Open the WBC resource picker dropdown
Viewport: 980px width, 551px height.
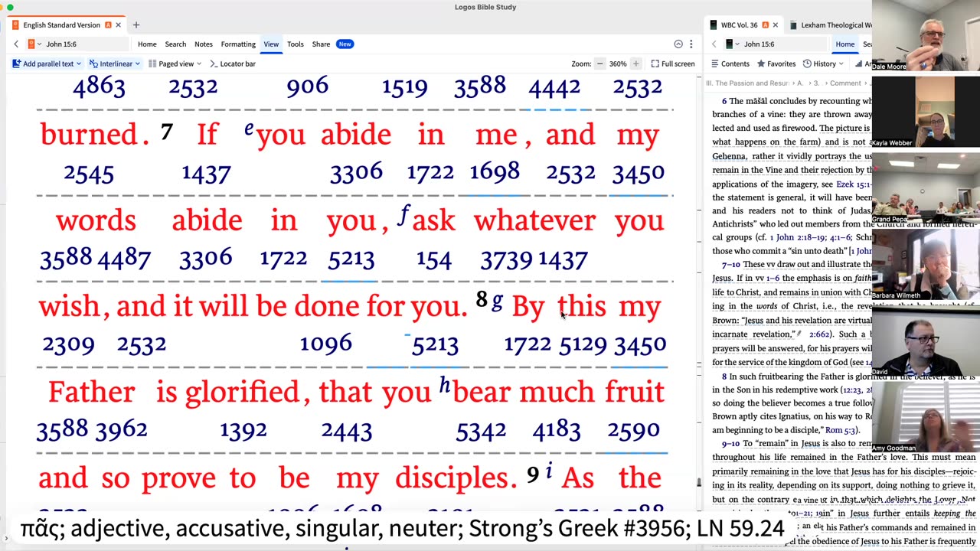(733, 44)
